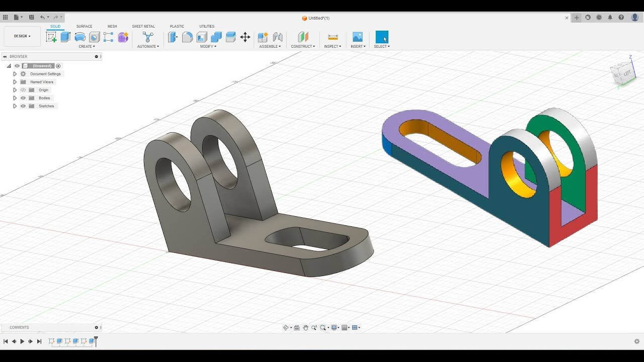The image size is (644, 362).
Task: Expand the Named Views node
Action: click(x=15, y=82)
